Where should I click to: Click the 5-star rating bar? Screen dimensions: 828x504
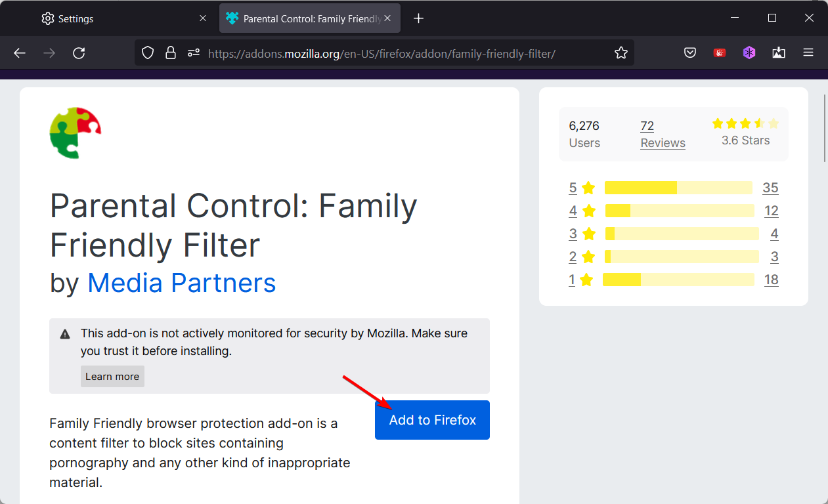coord(678,188)
